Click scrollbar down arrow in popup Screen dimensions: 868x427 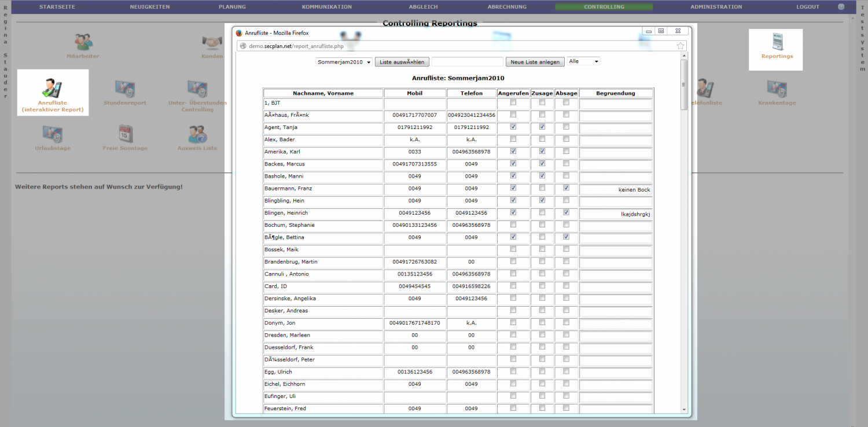[x=684, y=409]
